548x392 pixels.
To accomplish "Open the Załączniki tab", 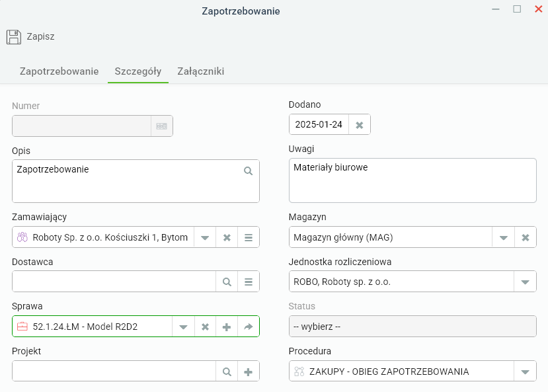I will click(x=200, y=71).
